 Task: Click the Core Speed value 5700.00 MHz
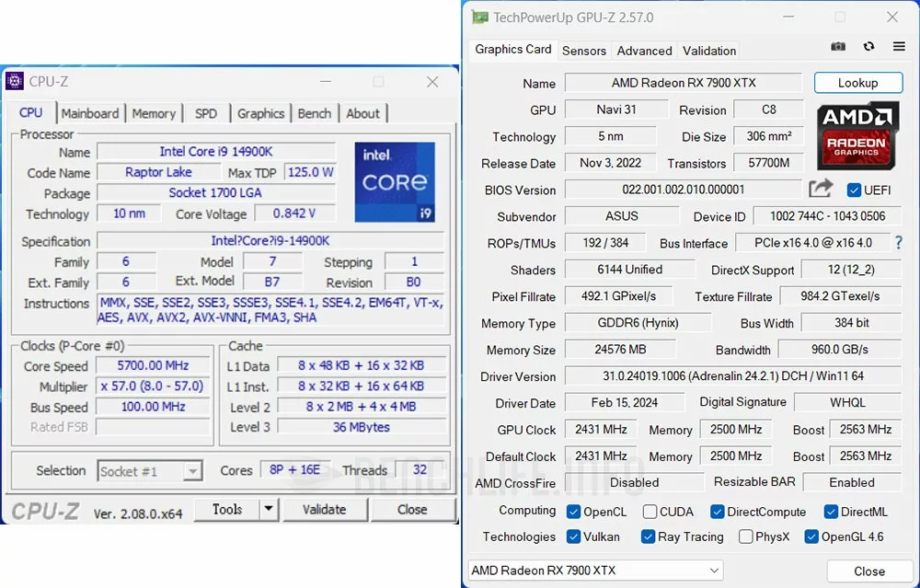click(x=153, y=365)
